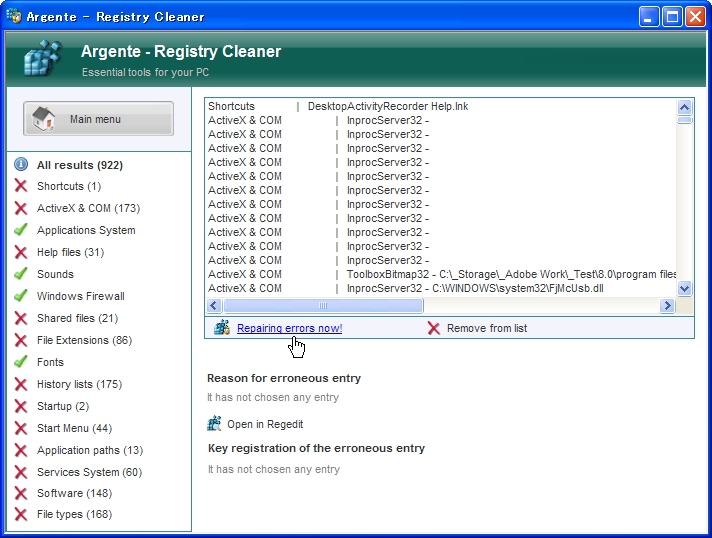Close the Argente Registry Cleaner window
712x538 pixels.
(695, 17)
